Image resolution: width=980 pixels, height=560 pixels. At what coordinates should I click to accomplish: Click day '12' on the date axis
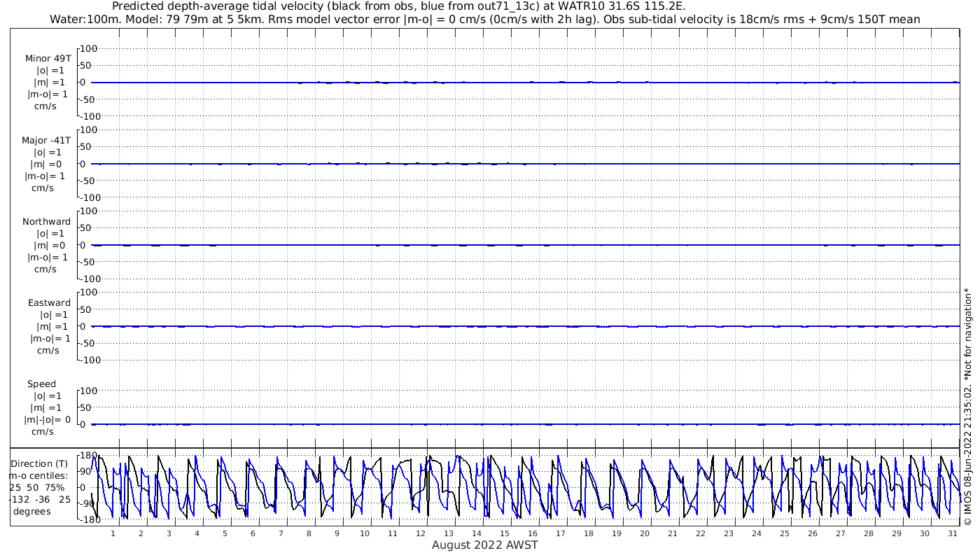pyautogui.click(x=421, y=533)
